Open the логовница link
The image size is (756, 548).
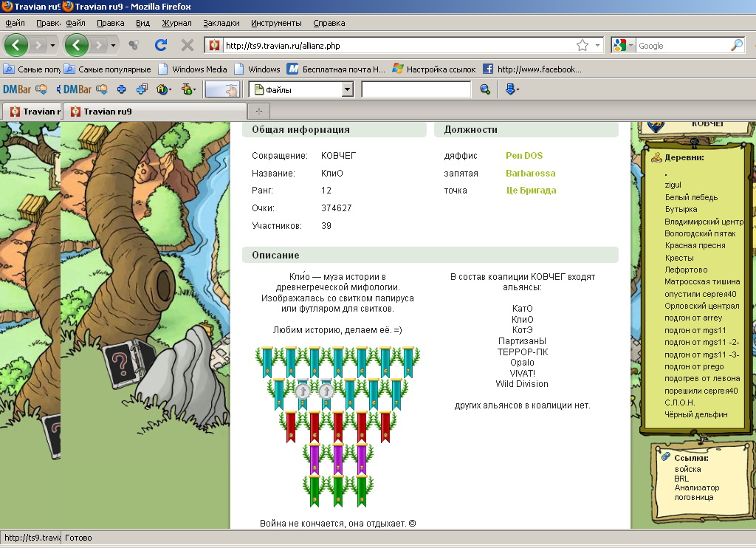694,497
